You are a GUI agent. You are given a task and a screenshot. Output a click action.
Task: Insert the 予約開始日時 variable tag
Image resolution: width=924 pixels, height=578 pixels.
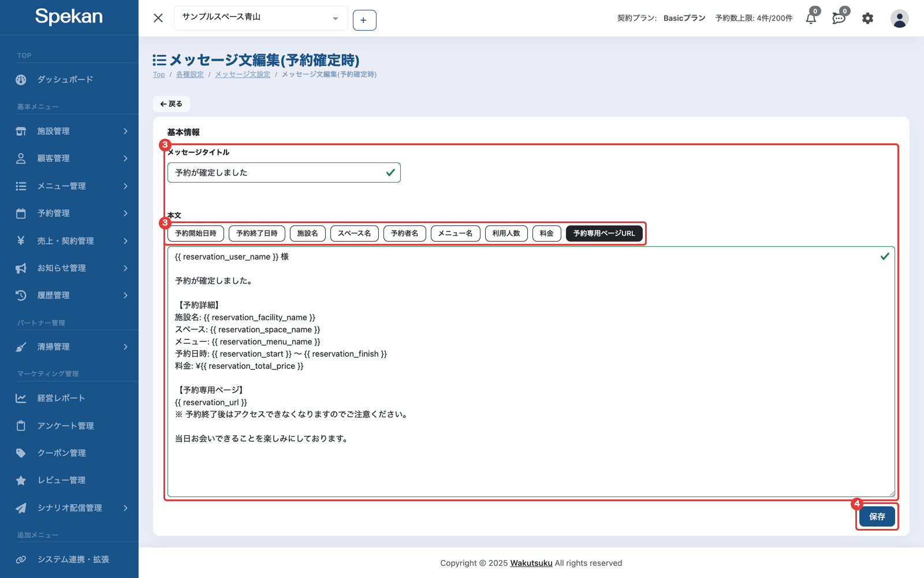(196, 234)
